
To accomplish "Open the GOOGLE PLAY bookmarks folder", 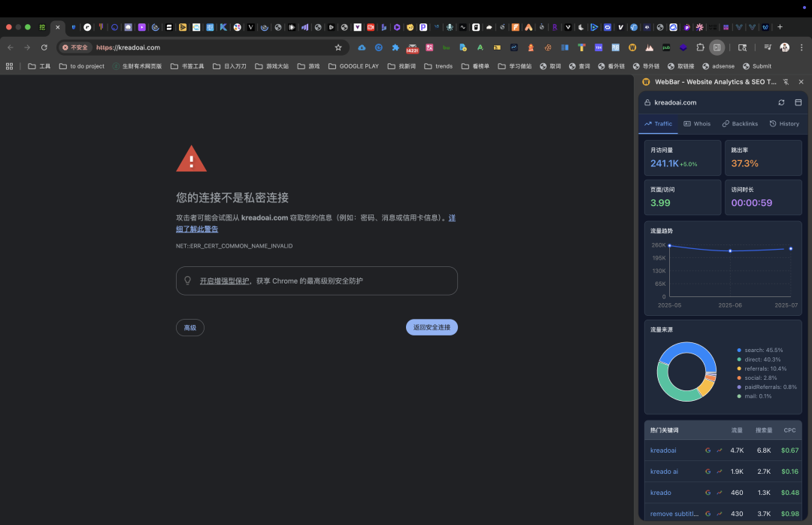I will coord(353,66).
